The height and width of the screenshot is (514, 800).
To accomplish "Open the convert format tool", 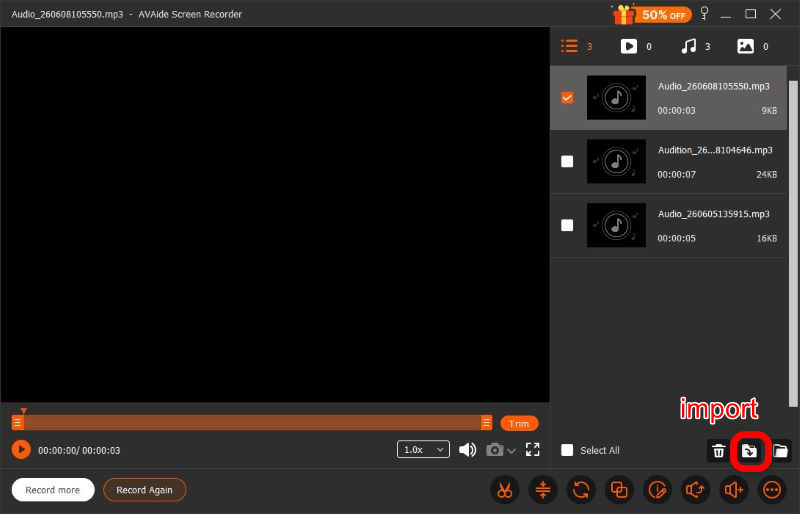I will (x=581, y=490).
